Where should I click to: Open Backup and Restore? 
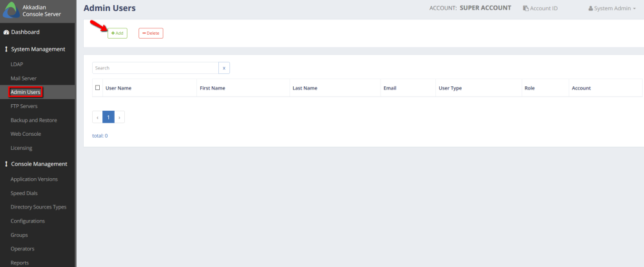point(33,120)
